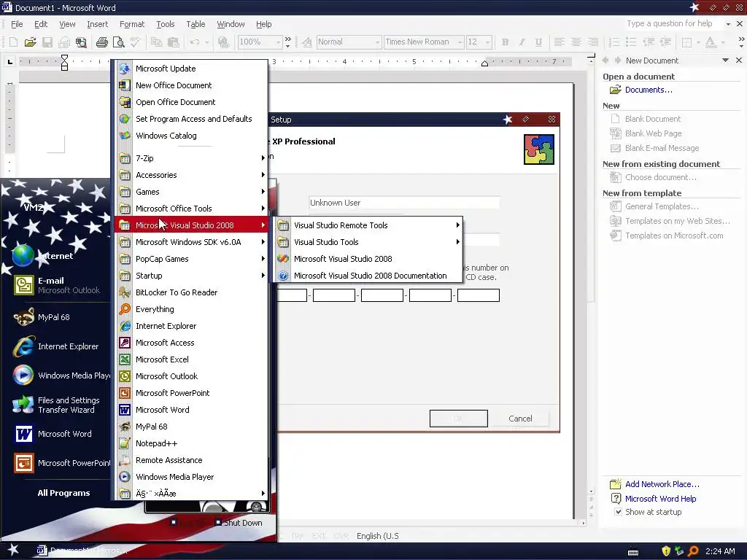Open the New Document task pane dropdown arrow
This screenshot has width=747, height=560.
[725, 61]
